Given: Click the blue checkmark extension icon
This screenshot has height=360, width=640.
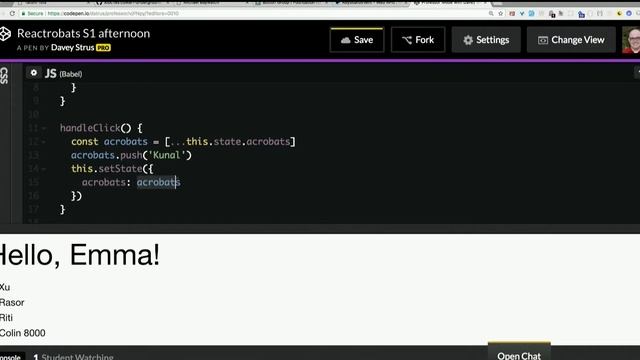Looking at the screenshot, I should point(522,13).
